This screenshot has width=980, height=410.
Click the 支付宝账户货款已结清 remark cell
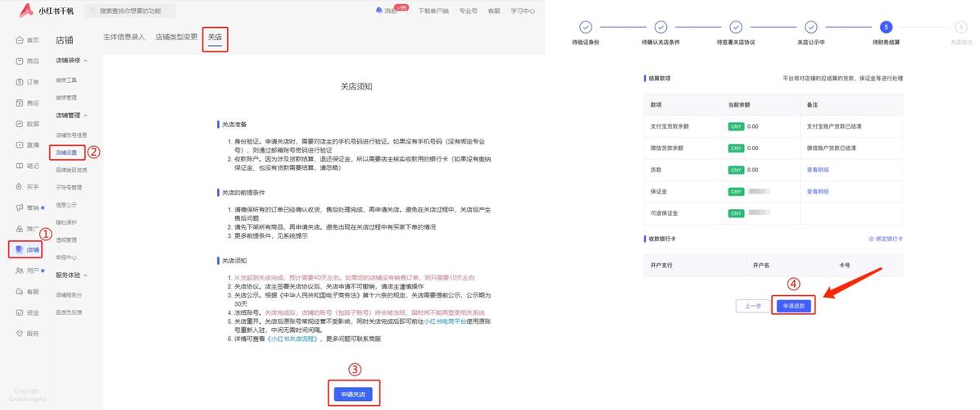pos(851,126)
